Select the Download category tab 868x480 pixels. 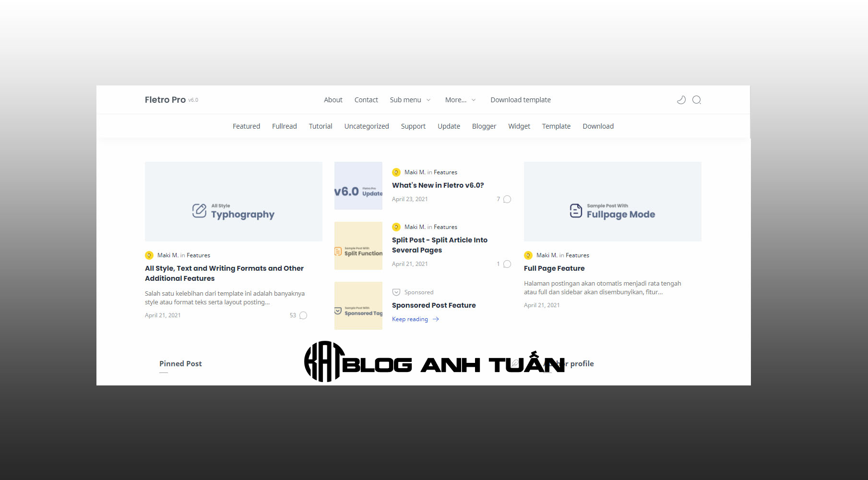pyautogui.click(x=598, y=126)
